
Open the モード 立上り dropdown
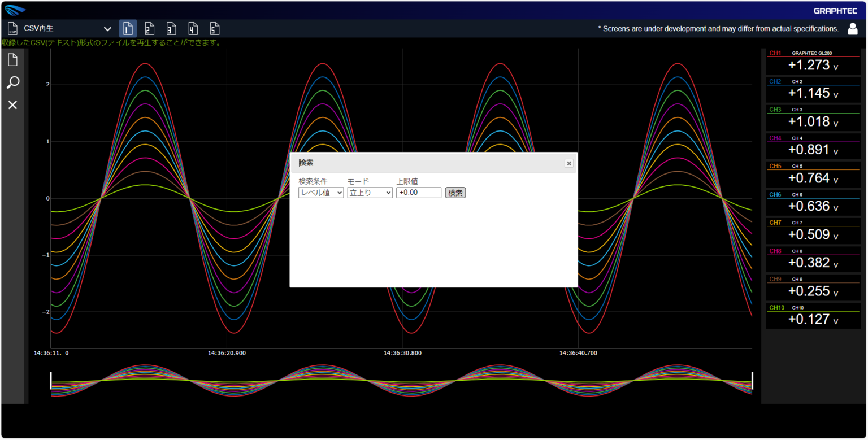point(370,193)
